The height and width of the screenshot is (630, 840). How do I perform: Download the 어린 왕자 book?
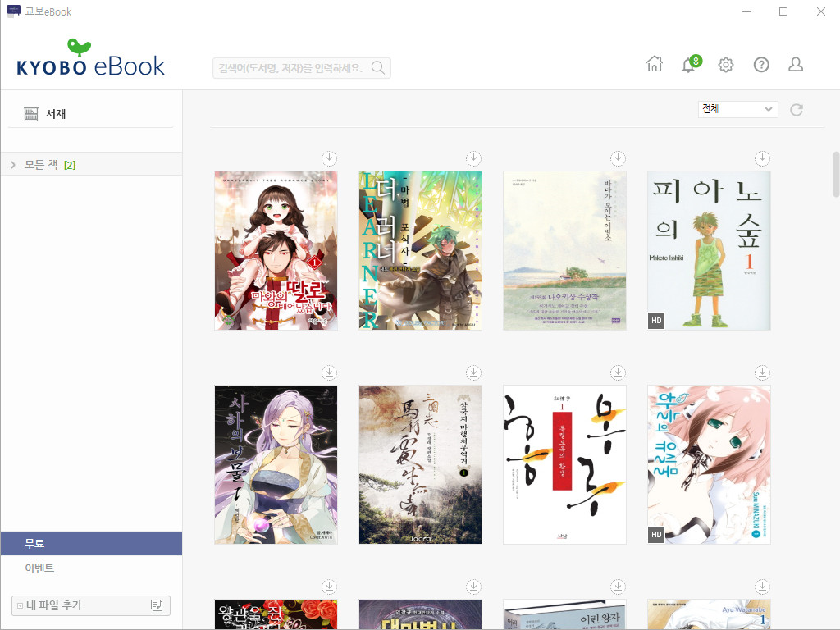(619, 586)
